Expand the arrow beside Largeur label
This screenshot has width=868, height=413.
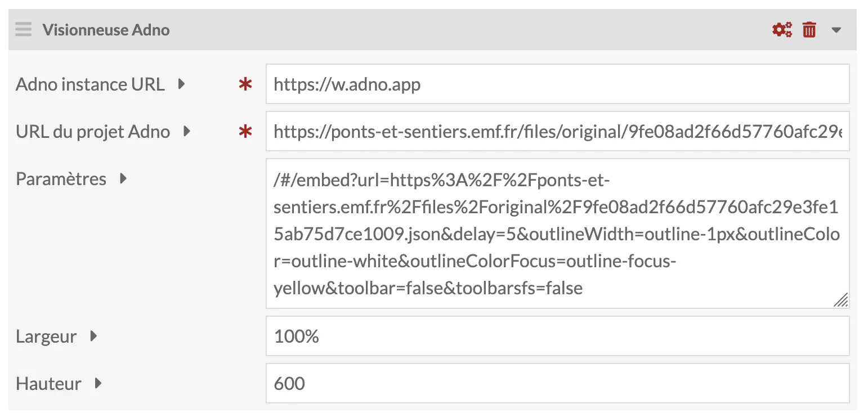93,336
